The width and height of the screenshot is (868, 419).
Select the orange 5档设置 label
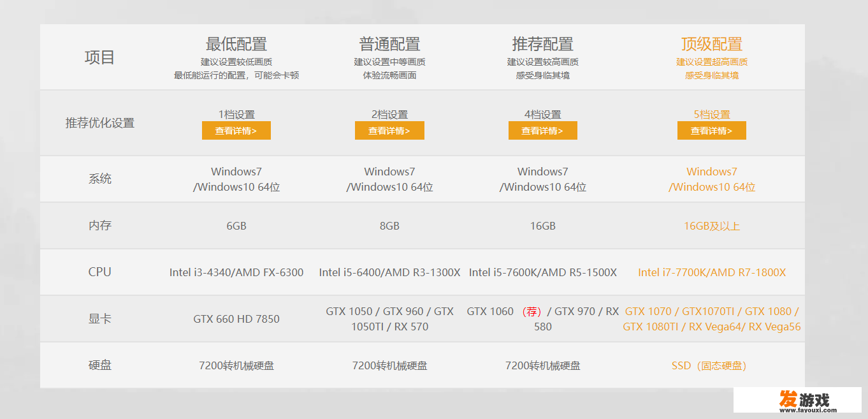[x=712, y=115]
